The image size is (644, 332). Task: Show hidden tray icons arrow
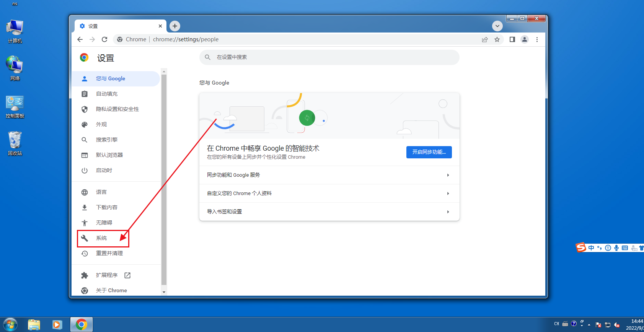click(x=589, y=325)
